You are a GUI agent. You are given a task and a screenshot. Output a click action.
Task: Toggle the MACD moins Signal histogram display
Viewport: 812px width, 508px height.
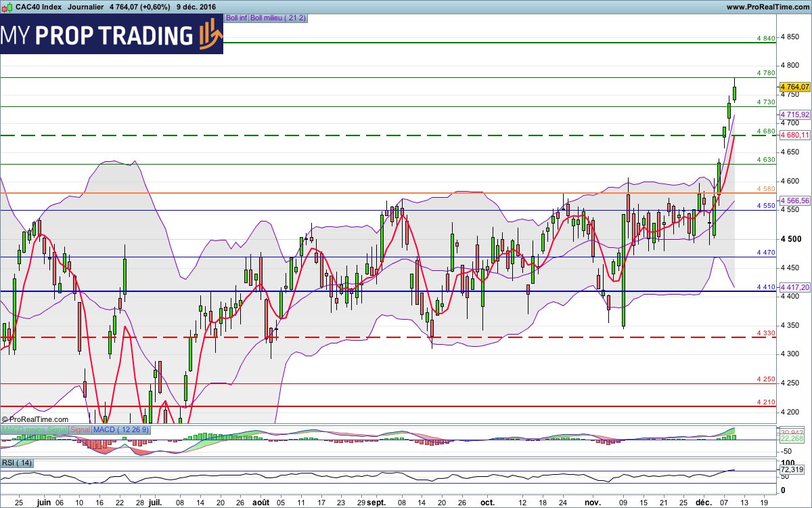[35, 429]
